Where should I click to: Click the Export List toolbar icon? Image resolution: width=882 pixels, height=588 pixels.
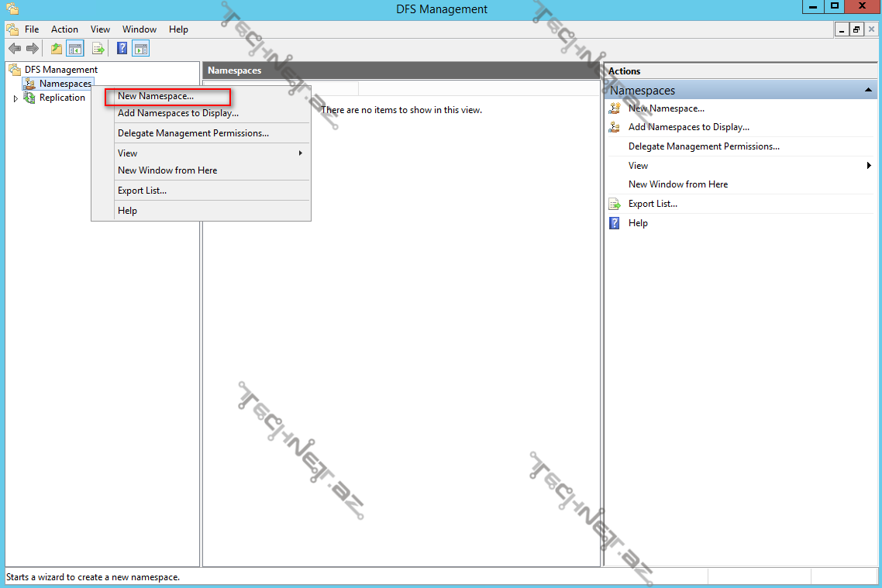98,49
